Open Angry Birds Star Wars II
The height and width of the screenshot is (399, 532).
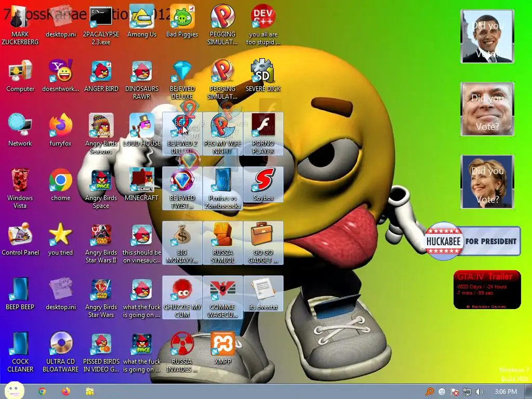pyautogui.click(x=101, y=243)
